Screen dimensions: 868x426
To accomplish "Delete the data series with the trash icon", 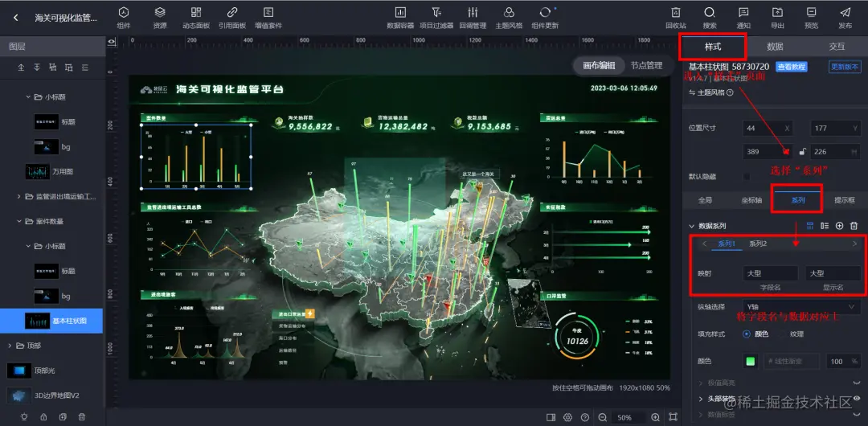I will coord(854,226).
